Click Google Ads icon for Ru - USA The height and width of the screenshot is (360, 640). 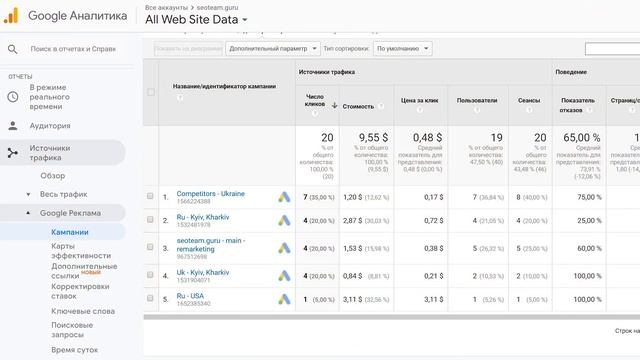pos(284,299)
